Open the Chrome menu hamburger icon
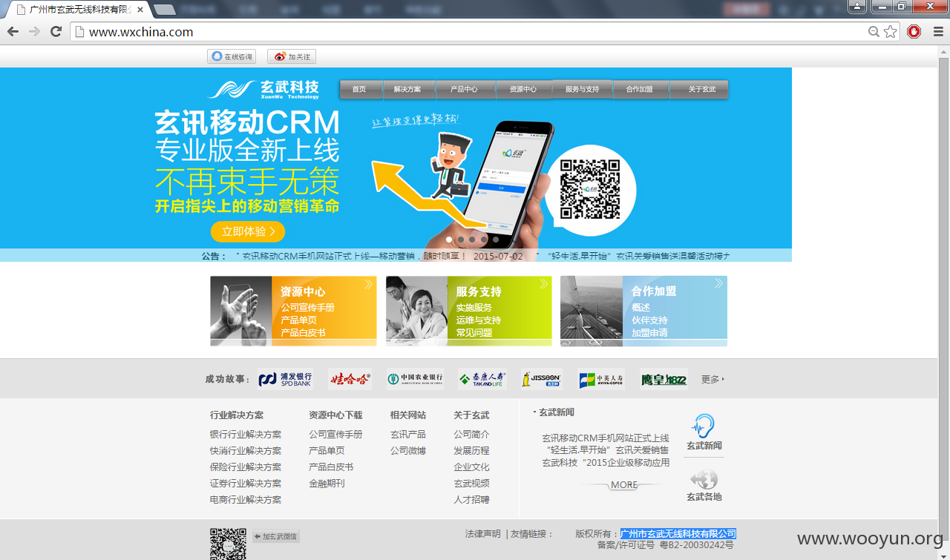950x560 pixels. coord(938,32)
